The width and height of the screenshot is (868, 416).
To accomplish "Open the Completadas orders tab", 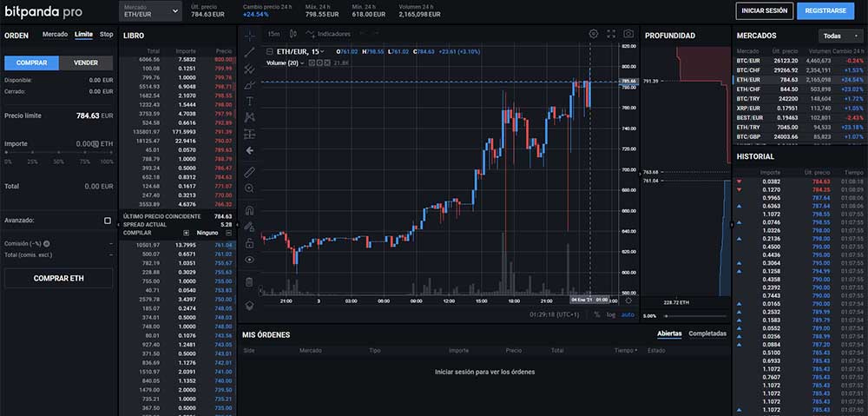I will click(x=707, y=333).
